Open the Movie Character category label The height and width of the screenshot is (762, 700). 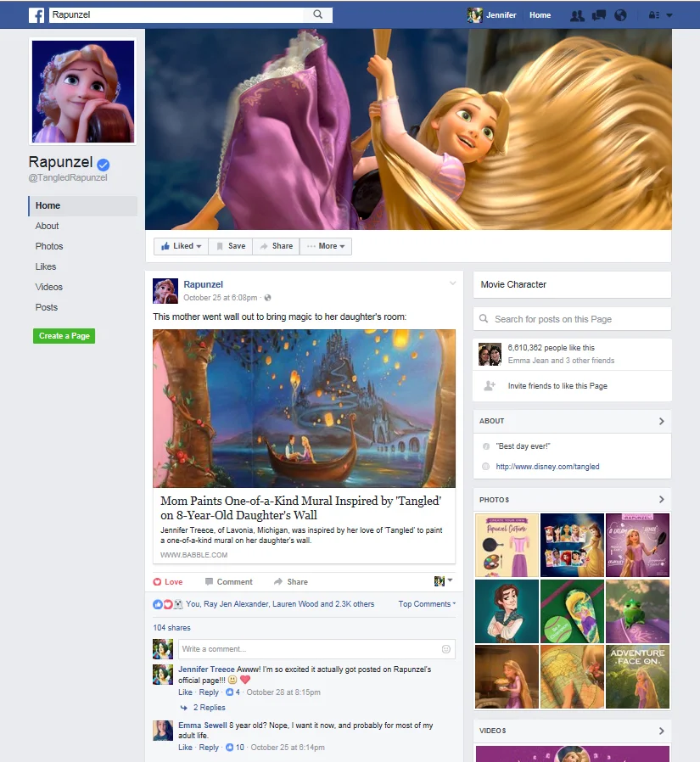click(513, 285)
